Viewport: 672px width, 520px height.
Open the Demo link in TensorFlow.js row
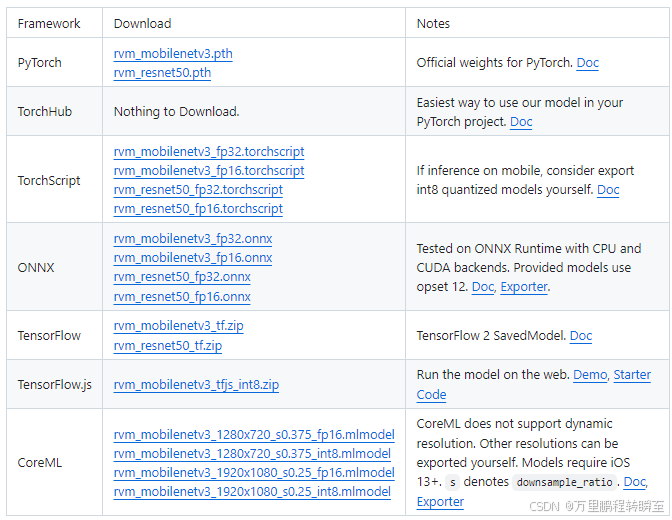click(x=590, y=375)
